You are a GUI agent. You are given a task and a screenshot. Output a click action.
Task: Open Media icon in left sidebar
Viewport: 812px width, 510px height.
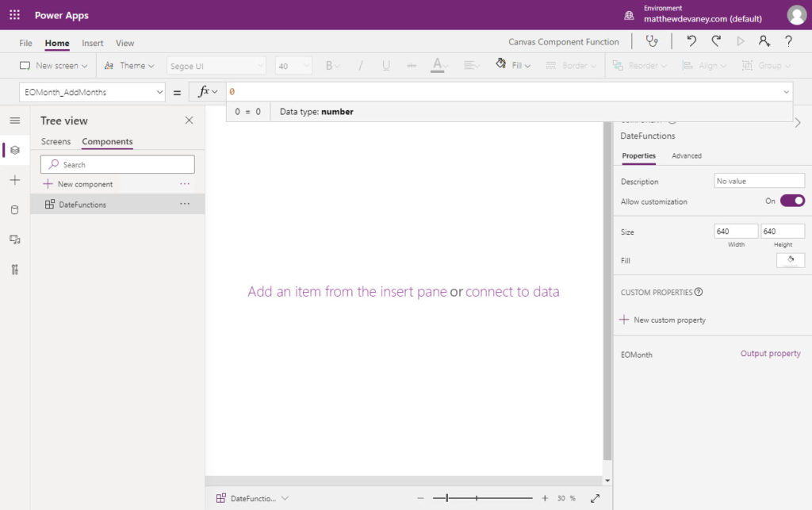point(15,240)
